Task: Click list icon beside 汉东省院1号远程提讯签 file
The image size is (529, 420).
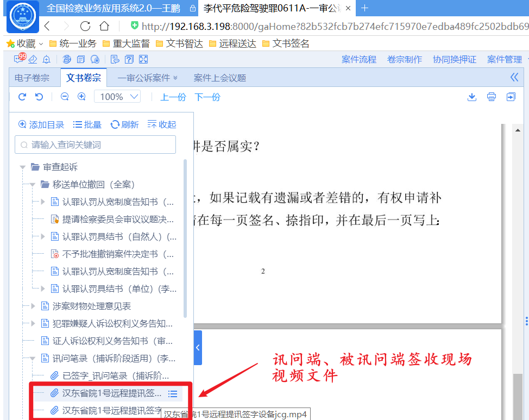Action: coord(173,393)
